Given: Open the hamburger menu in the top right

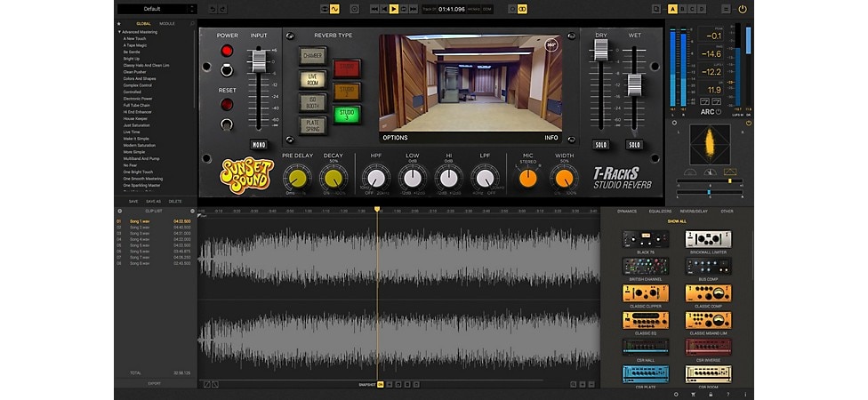Looking at the screenshot, I should 727,9.
